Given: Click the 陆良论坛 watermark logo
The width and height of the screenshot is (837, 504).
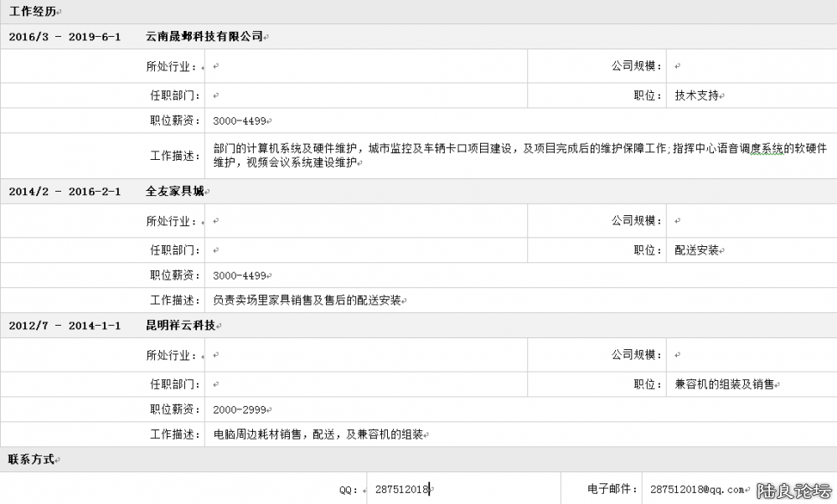Looking at the screenshot, I should (793, 490).
